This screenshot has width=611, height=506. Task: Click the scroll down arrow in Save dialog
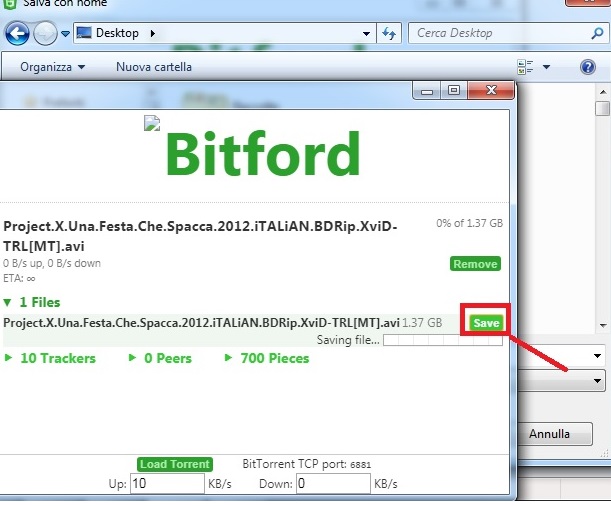(603, 325)
